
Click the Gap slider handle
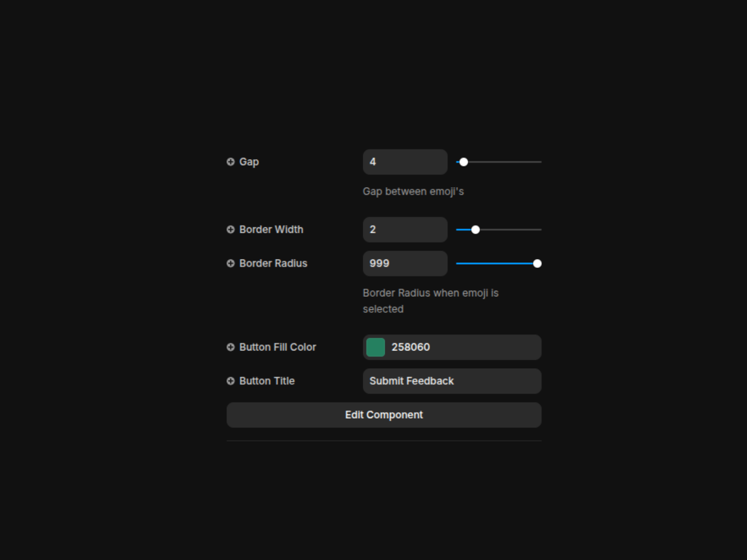(x=464, y=162)
